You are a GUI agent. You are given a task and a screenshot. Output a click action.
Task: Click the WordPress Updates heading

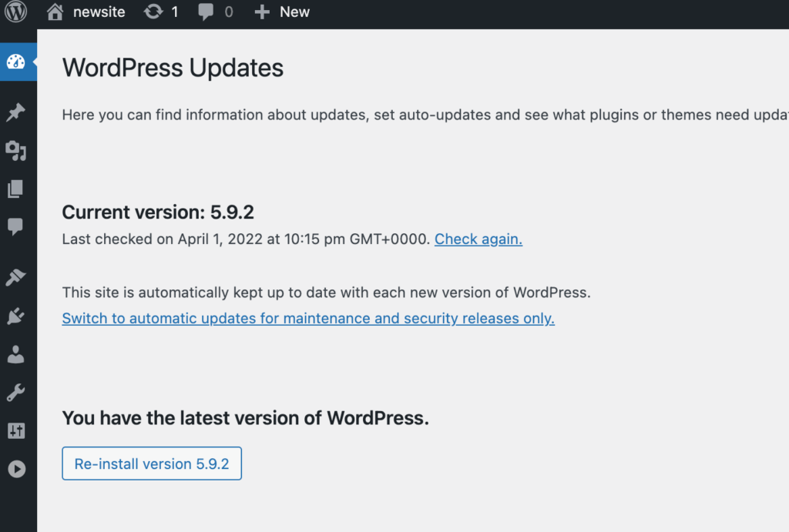[173, 68]
